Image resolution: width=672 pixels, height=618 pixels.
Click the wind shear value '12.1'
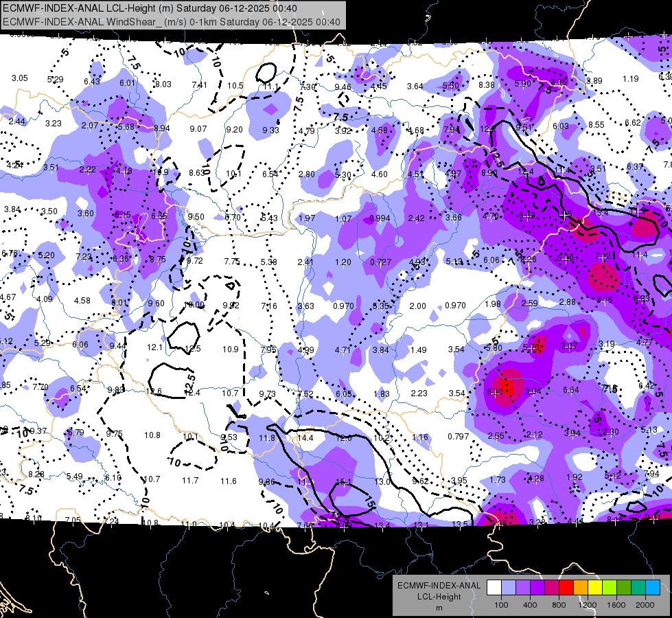pyautogui.click(x=154, y=347)
